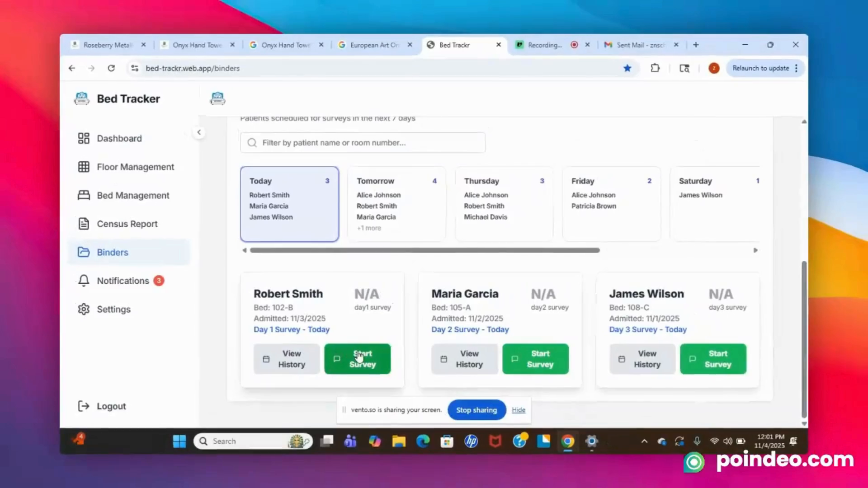Expand hidden icons in the system tray
This screenshot has height=488, width=868.
[644, 441]
